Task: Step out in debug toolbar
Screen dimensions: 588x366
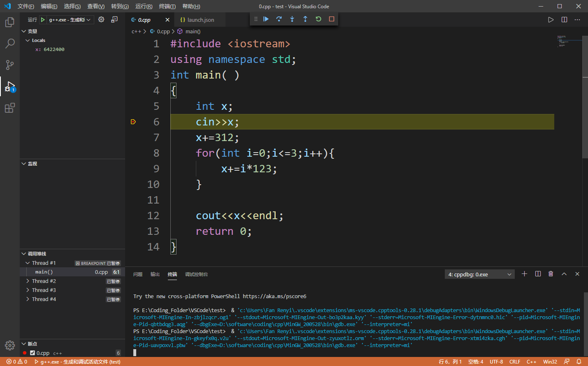Action: click(305, 19)
